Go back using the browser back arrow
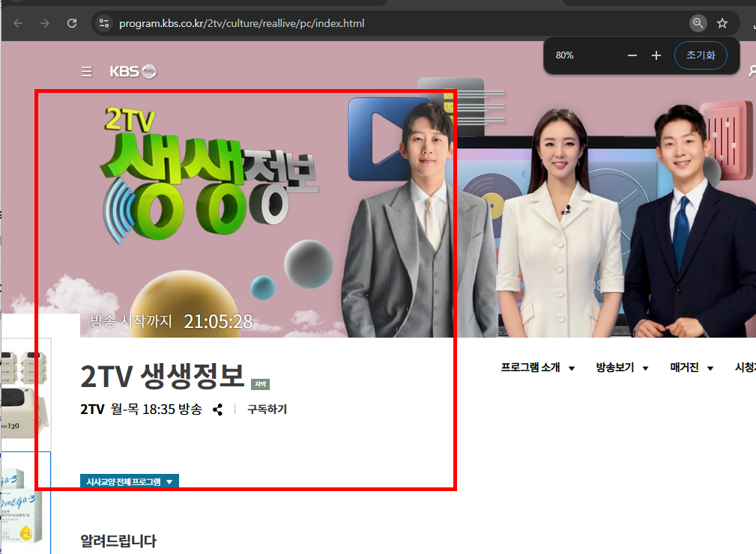The image size is (756, 554). click(x=16, y=22)
